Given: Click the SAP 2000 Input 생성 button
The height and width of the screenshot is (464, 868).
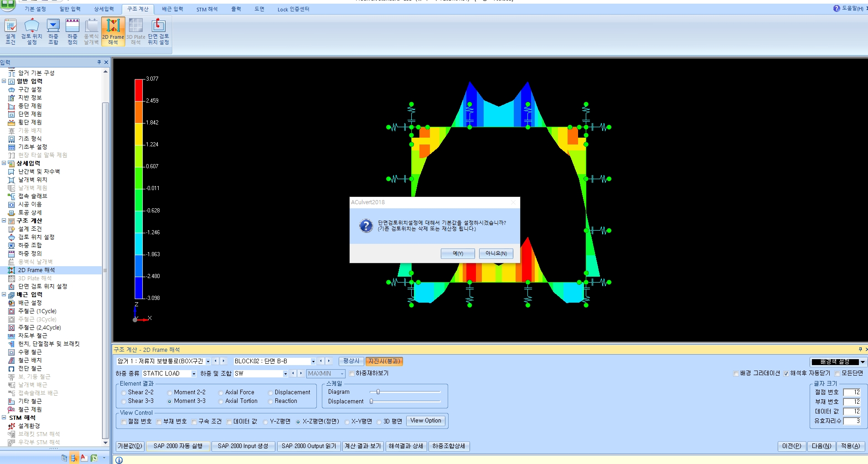Looking at the screenshot, I should point(243,446).
